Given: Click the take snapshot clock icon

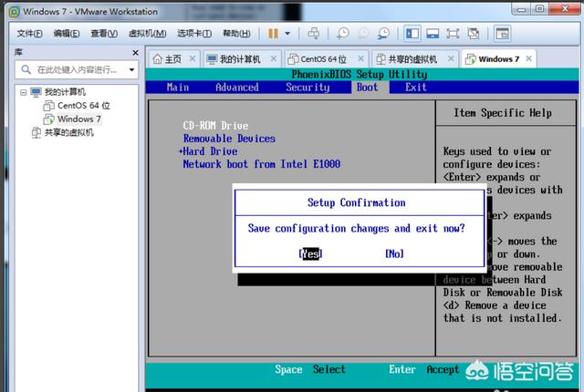Looking at the screenshot, I should 342,34.
